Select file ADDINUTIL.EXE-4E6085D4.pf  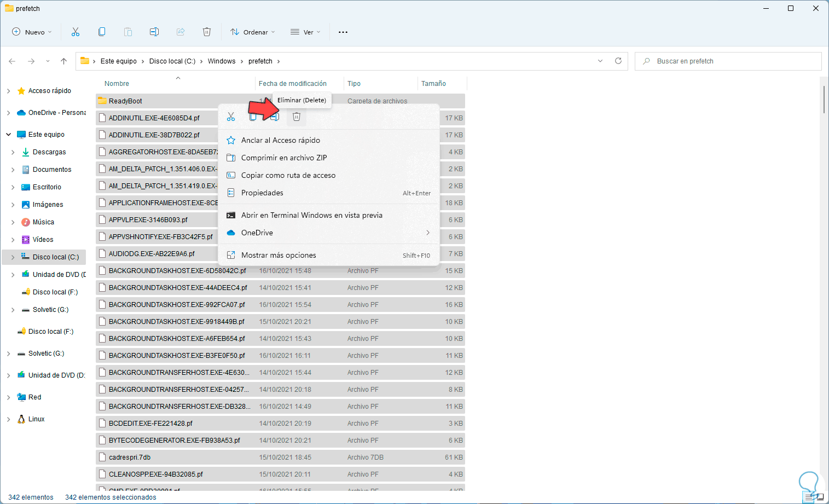(154, 118)
